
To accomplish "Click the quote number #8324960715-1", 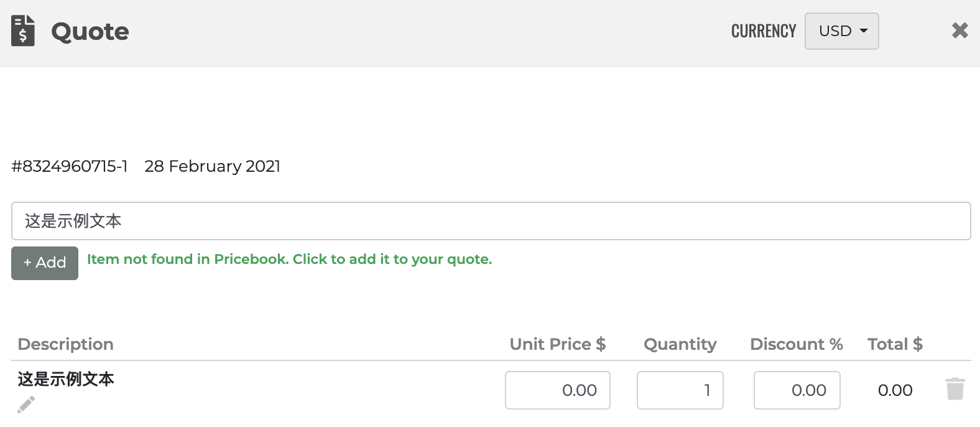I will 70,166.
